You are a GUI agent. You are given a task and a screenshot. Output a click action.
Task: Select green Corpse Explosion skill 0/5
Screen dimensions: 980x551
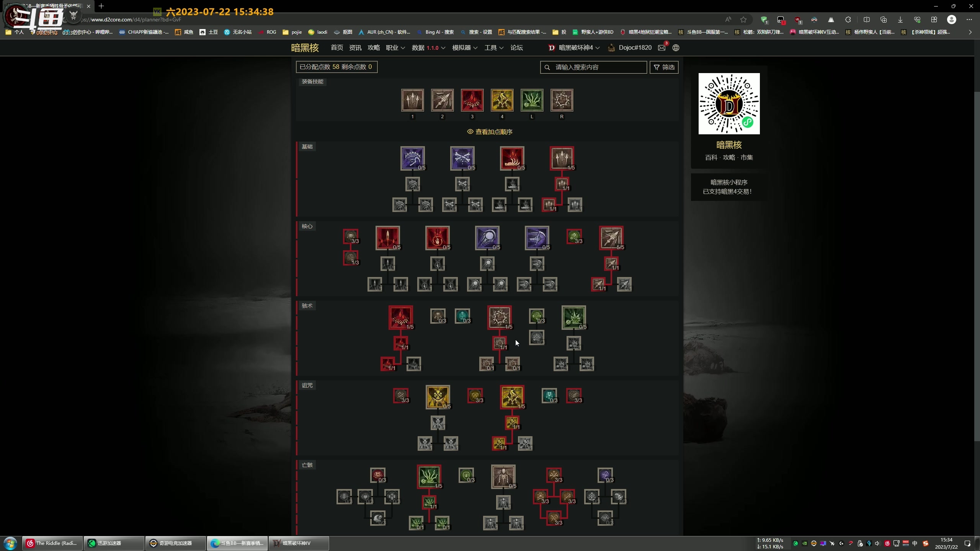pyautogui.click(x=574, y=317)
